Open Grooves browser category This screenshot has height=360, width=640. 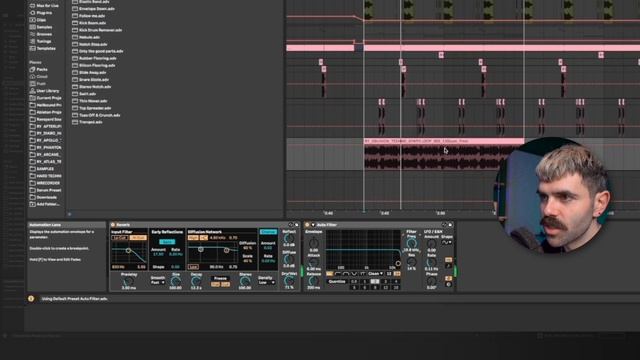point(41,34)
